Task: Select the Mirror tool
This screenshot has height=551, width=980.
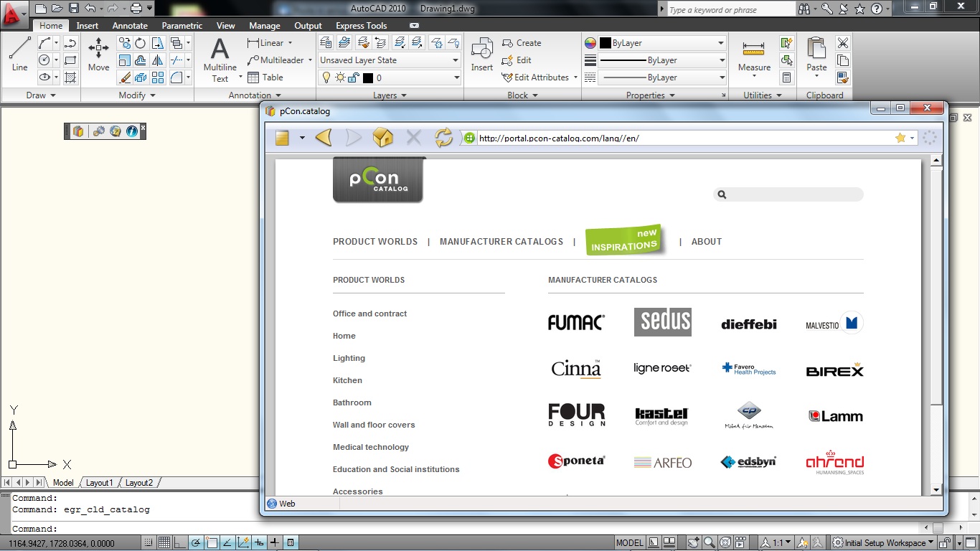Action: [158, 60]
